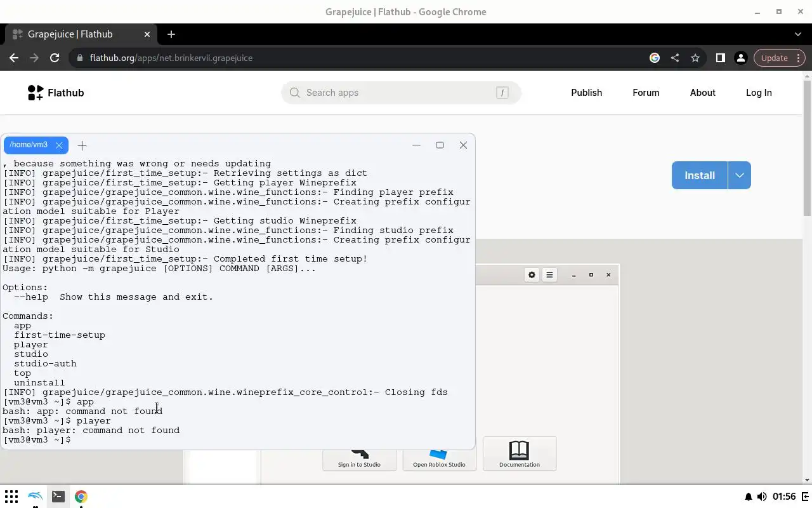Open the application launcher grid

click(x=11, y=497)
